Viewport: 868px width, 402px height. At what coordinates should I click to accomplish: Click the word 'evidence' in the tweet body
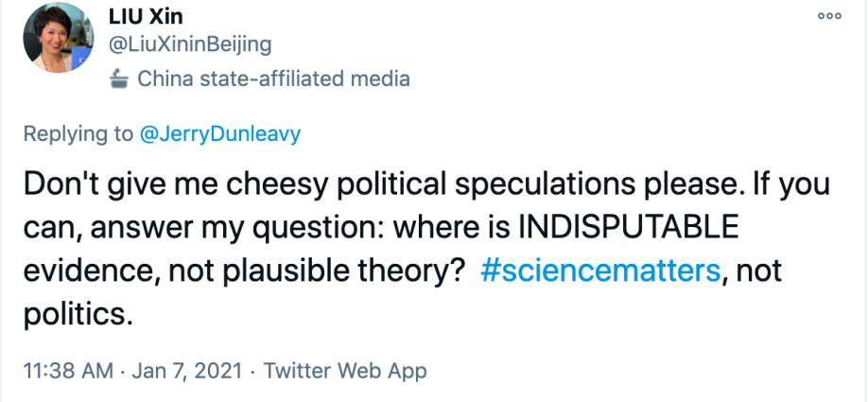pos(88,271)
